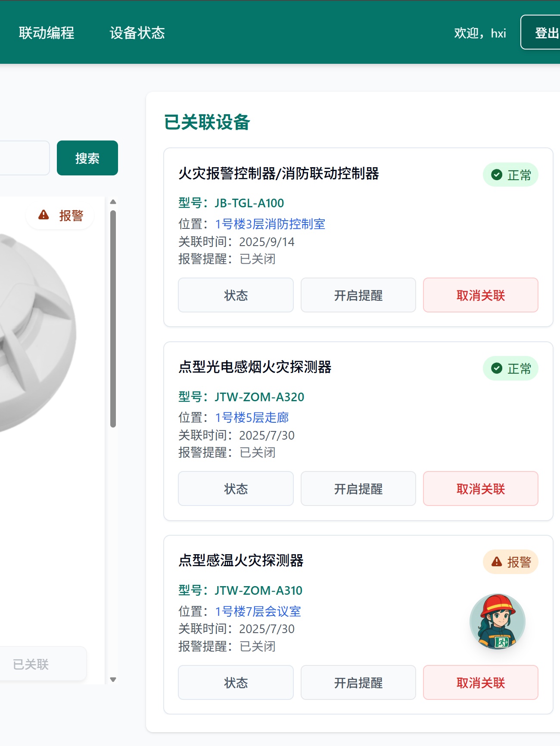Viewport: 560px width, 746px height.
Task: Click the search text input field
Action: tap(24, 158)
